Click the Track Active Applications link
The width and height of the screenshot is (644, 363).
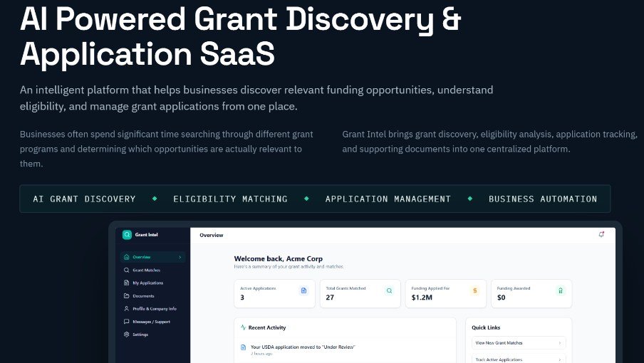(519, 359)
